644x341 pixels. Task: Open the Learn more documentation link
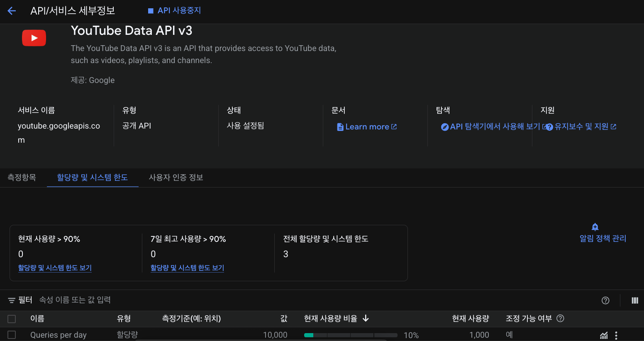367,127
